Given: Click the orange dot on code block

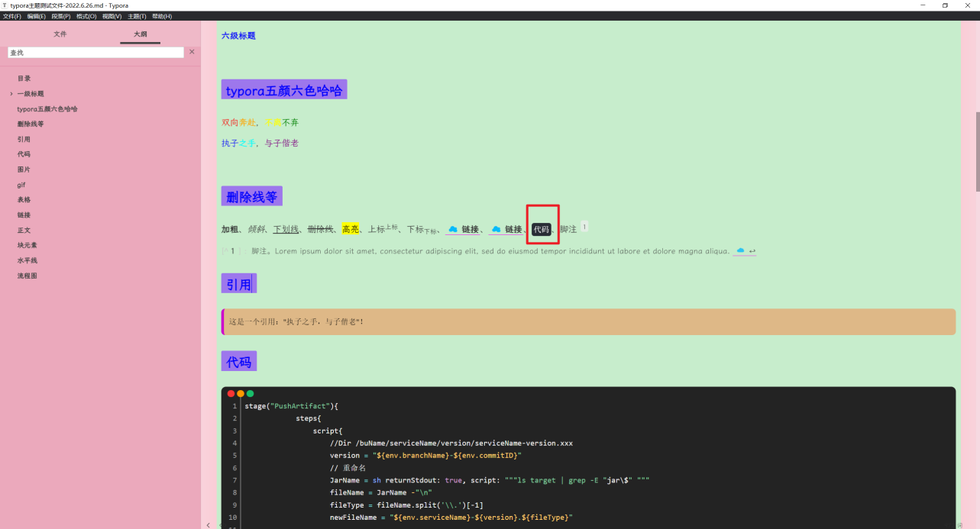Looking at the screenshot, I should pos(241,394).
